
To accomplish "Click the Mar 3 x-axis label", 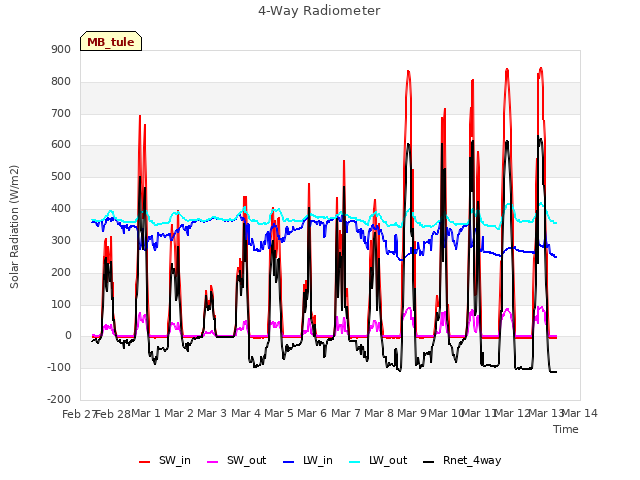I will pyautogui.click(x=212, y=413).
